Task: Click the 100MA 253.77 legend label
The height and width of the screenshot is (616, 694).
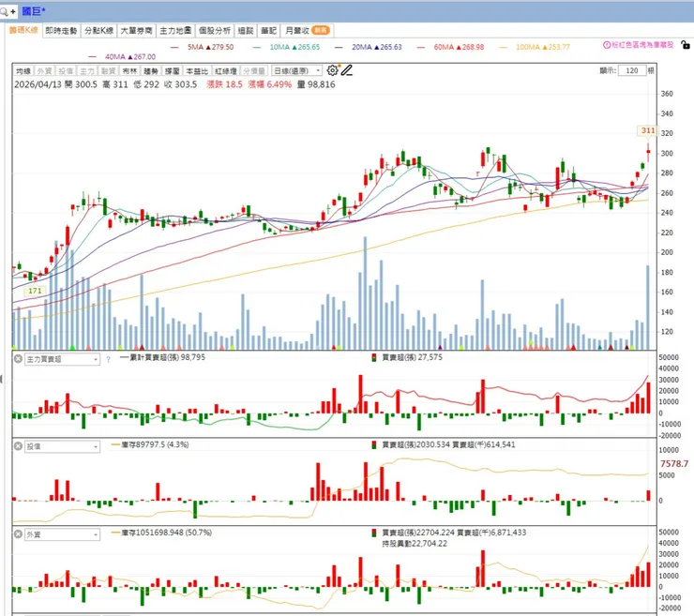Action: (543, 47)
